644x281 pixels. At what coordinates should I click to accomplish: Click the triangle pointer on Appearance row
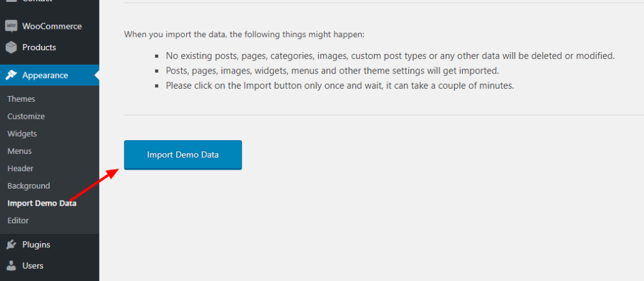tap(96, 75)
